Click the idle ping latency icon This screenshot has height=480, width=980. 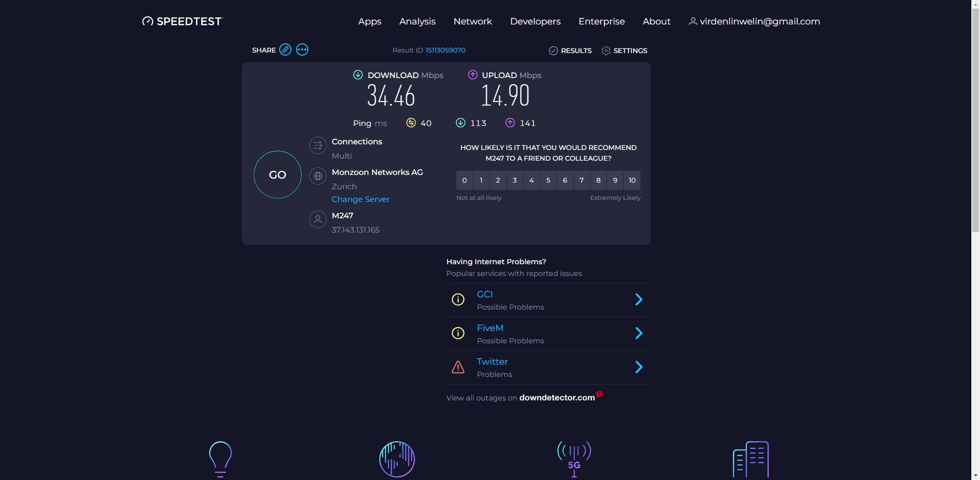(411, 123)
